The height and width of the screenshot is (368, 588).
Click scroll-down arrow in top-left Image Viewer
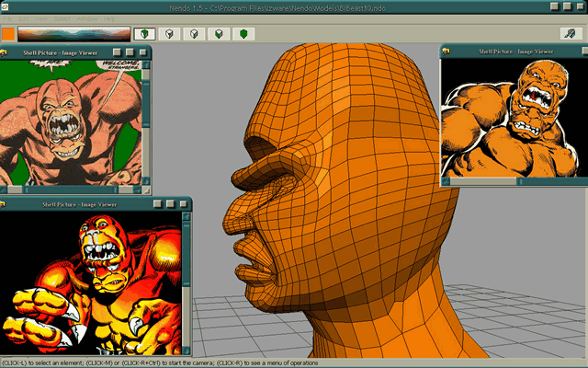[x=146, y=181]
